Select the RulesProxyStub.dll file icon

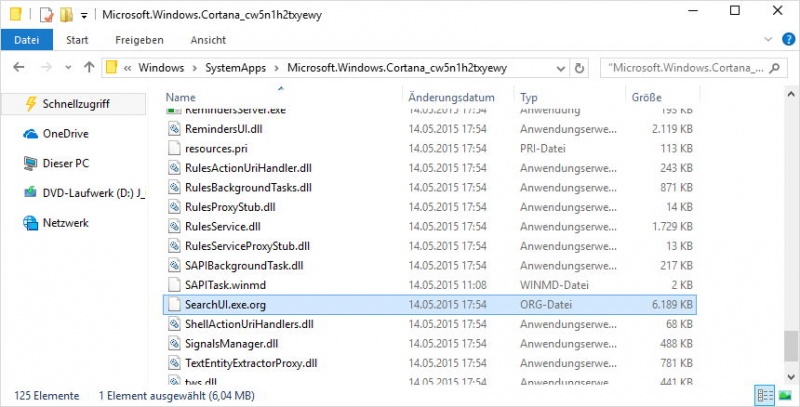pyautogui.click(x=175, y=207)
